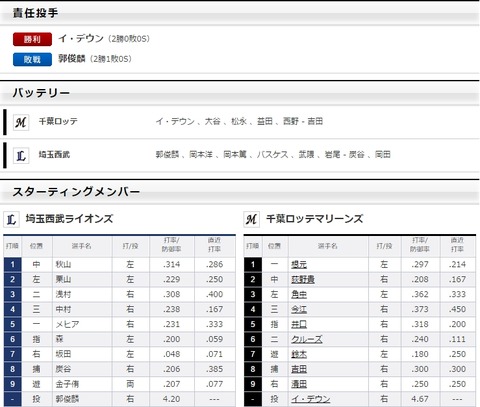Click the red 勝利 badge
Viewport: 480px width, 407px height.
32,39
